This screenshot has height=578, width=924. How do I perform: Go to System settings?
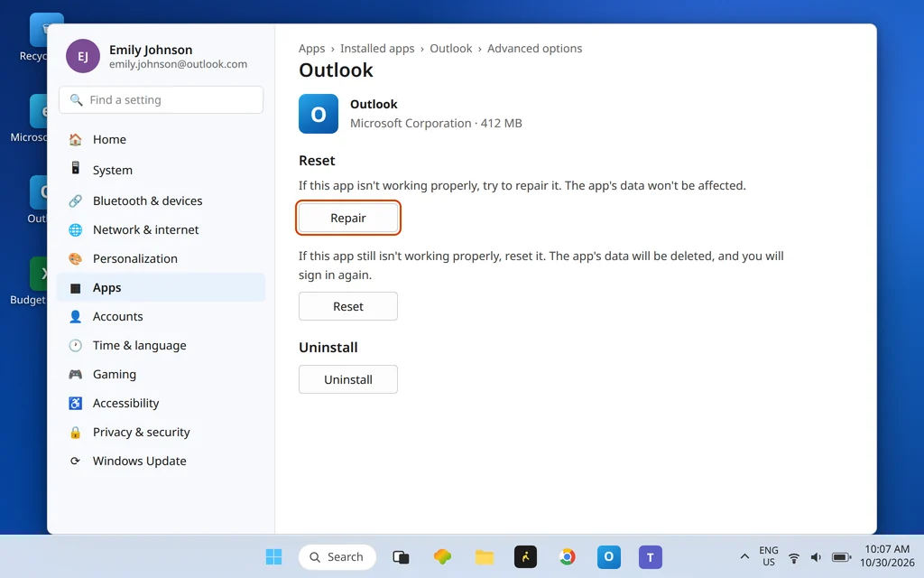[161, 170]
